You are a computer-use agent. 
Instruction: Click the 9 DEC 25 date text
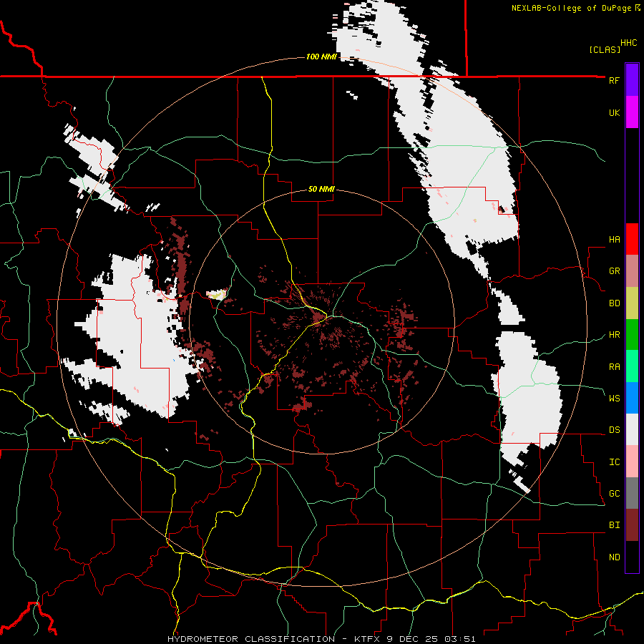412,639
